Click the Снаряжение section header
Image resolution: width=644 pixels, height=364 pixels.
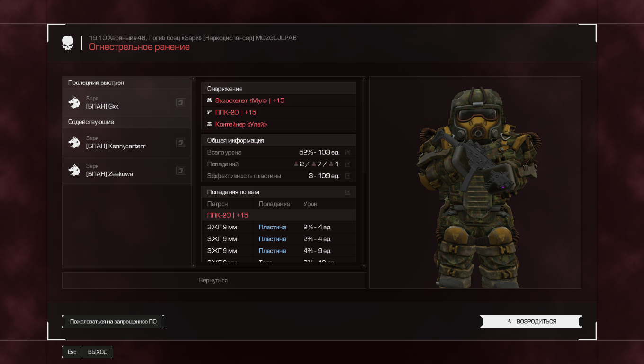[x=278, y=89]
